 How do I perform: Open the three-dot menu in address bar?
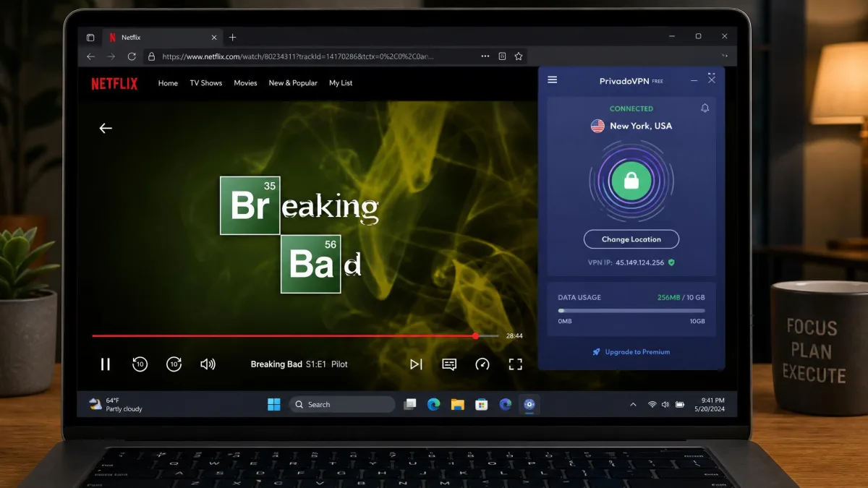485,56
